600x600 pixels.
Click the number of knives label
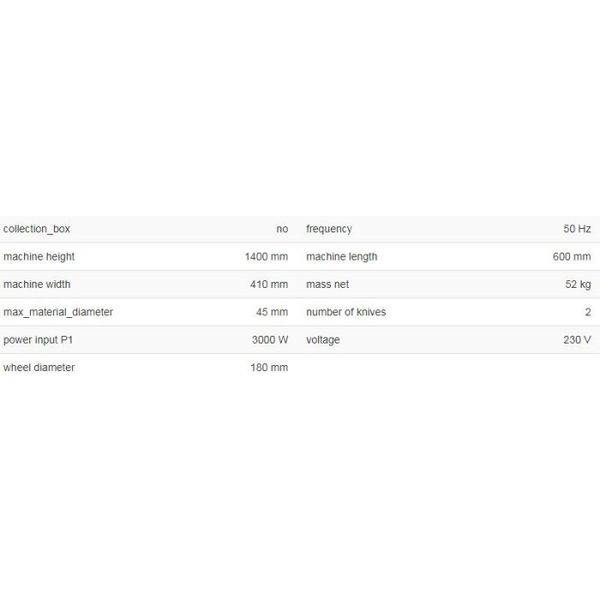(346, 312)
